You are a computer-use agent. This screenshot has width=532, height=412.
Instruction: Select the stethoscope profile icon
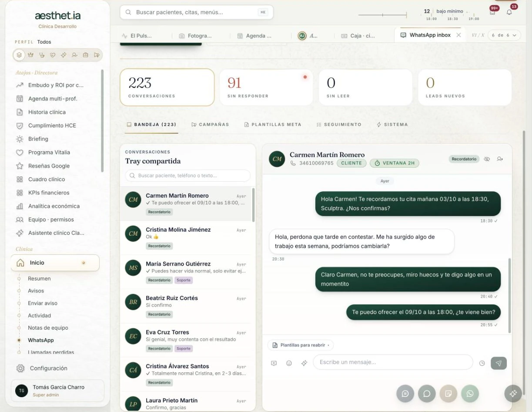click(x=42, y=55)
